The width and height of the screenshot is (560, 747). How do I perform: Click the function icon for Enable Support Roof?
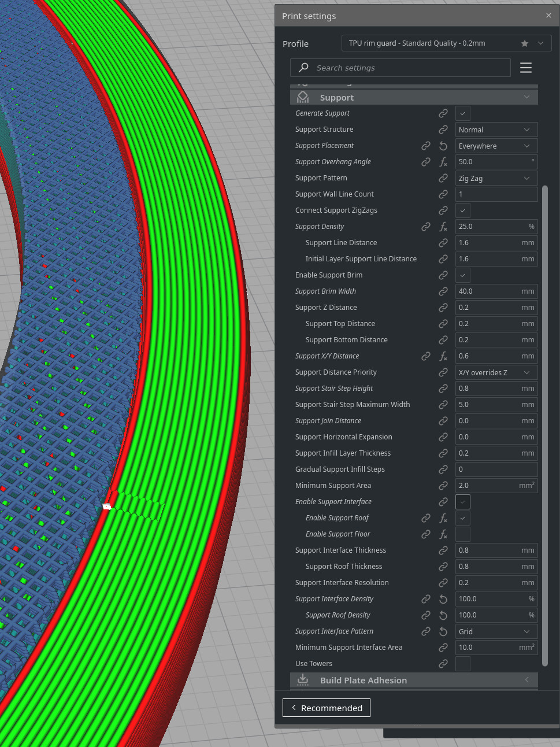443,518
